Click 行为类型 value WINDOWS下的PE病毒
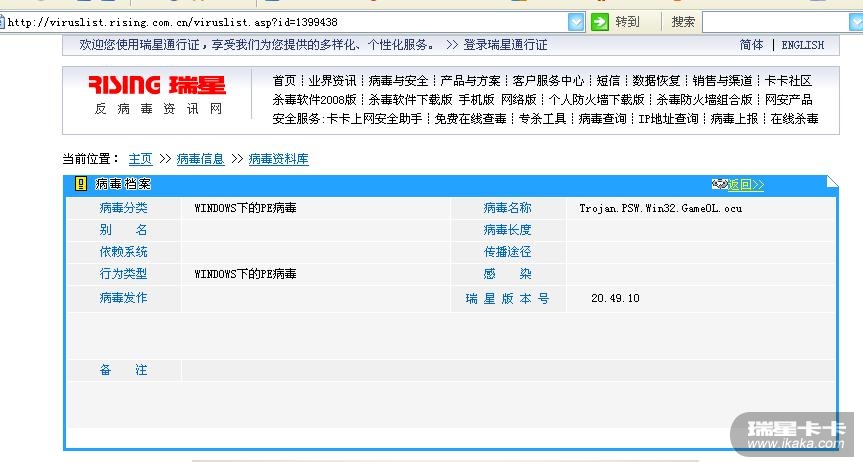Screen dimensions: 863x462 tap(245, 274)
